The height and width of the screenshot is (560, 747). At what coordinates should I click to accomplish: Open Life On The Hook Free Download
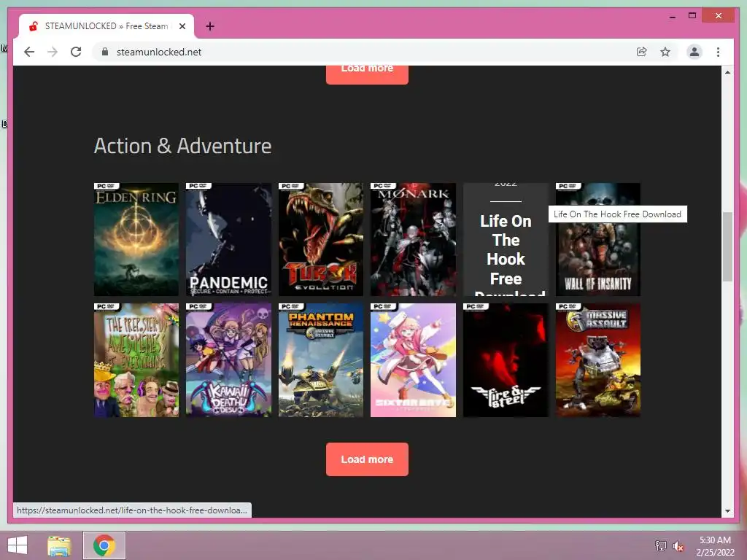(x=506, y=239)
